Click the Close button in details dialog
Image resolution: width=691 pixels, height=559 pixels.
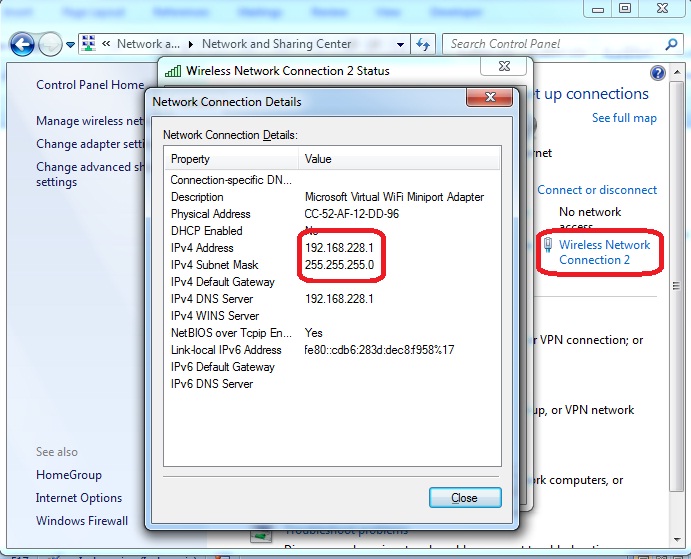click(x=465, y=498)
